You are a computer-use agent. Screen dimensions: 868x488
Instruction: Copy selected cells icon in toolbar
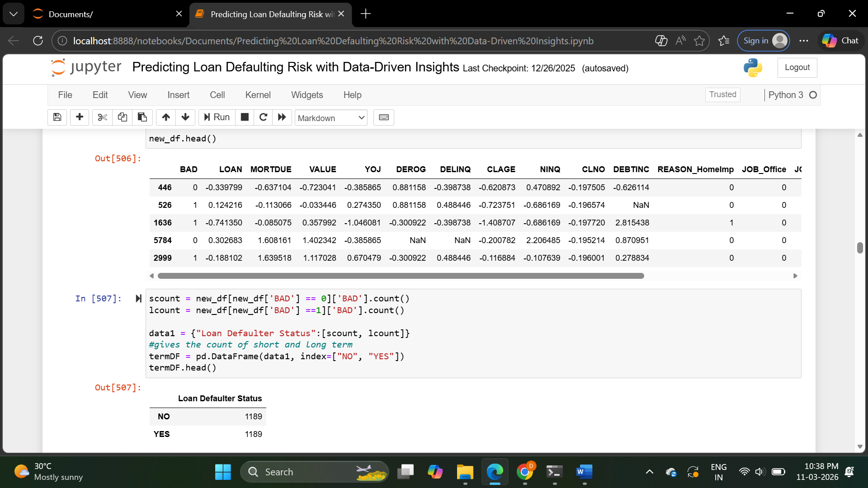tap(122, 117)
